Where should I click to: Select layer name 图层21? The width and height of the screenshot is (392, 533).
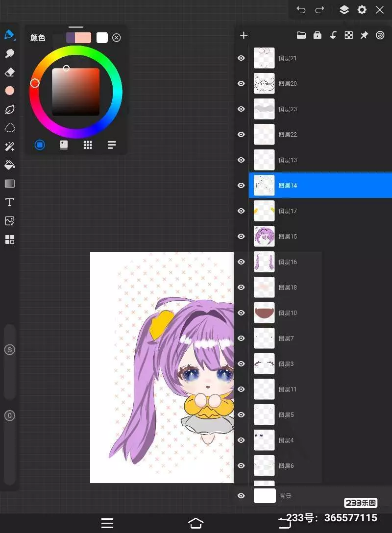(x=288, y=58)
